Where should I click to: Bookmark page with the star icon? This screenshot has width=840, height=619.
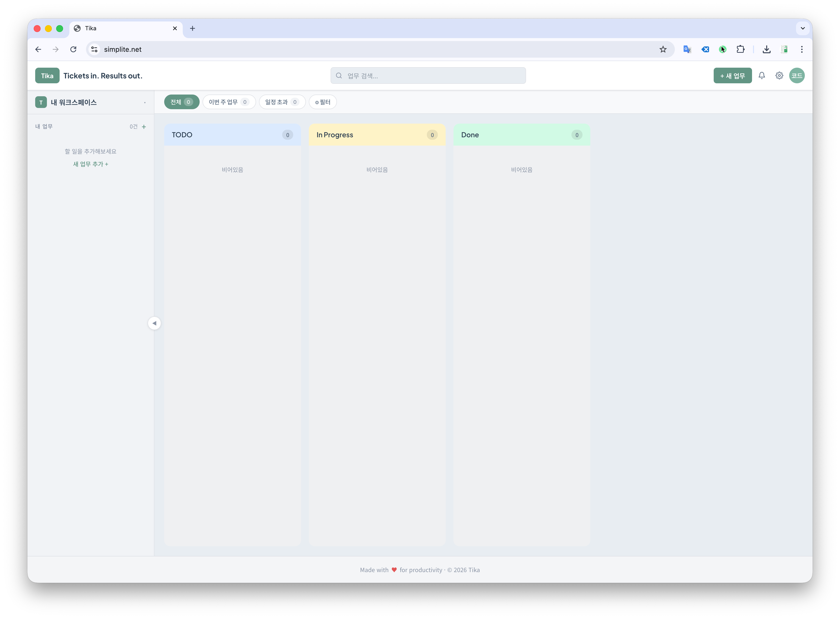click(663, 49)
